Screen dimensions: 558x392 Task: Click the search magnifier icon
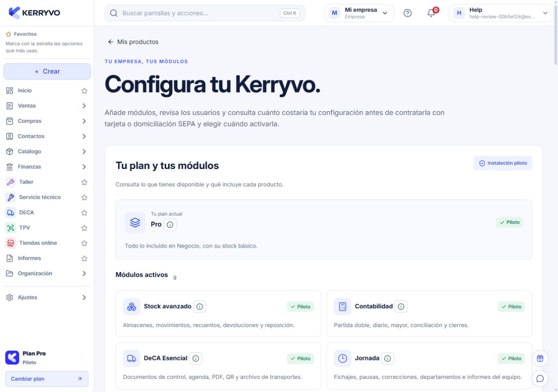[114, 13]
